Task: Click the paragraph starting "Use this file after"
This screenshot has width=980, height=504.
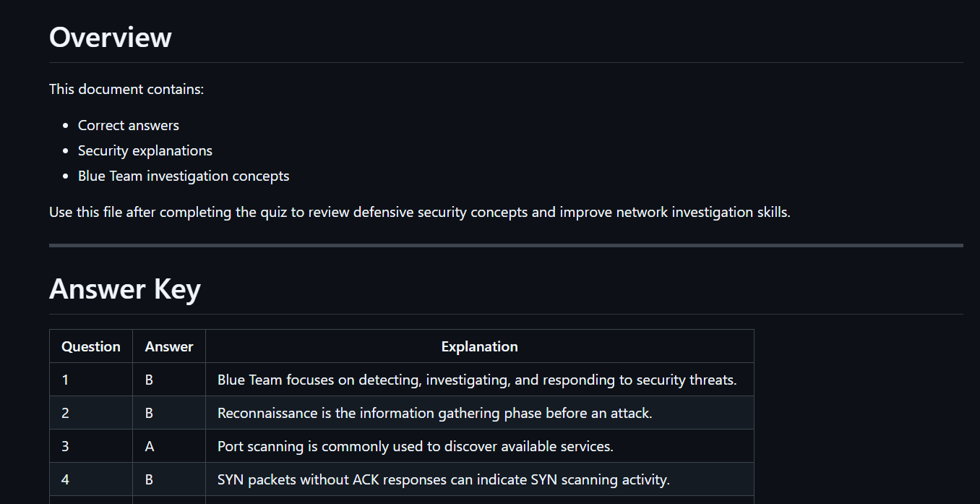Action: (420, 212)
